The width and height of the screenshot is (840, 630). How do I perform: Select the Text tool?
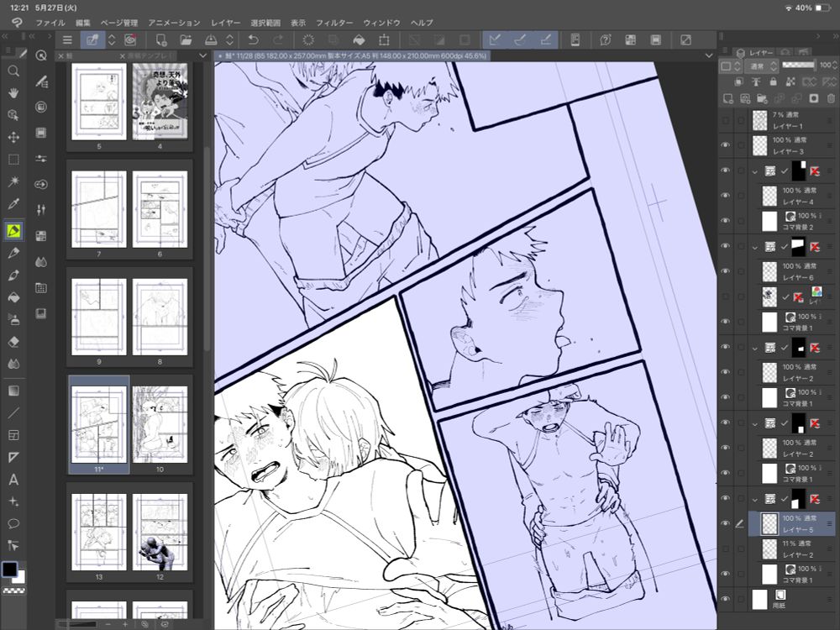coord(13,480)
